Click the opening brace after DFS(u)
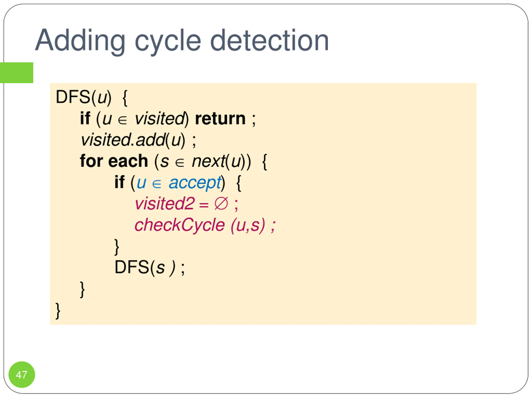 click(x=125, y=98)
